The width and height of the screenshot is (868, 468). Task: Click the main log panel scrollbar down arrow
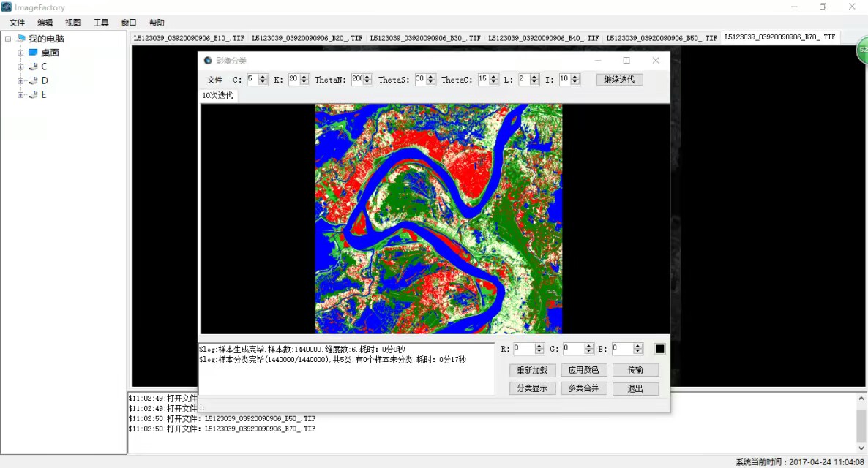[x=861, y=448]
